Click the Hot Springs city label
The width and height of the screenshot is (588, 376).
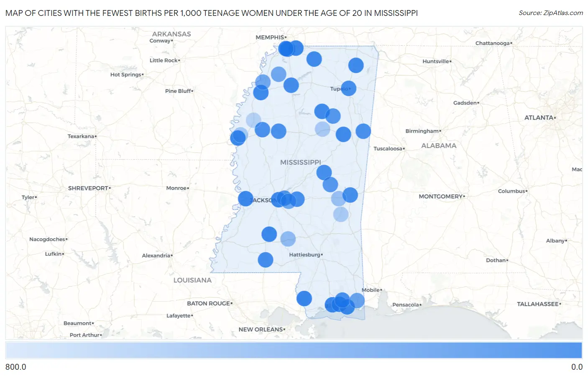(125, 74)
